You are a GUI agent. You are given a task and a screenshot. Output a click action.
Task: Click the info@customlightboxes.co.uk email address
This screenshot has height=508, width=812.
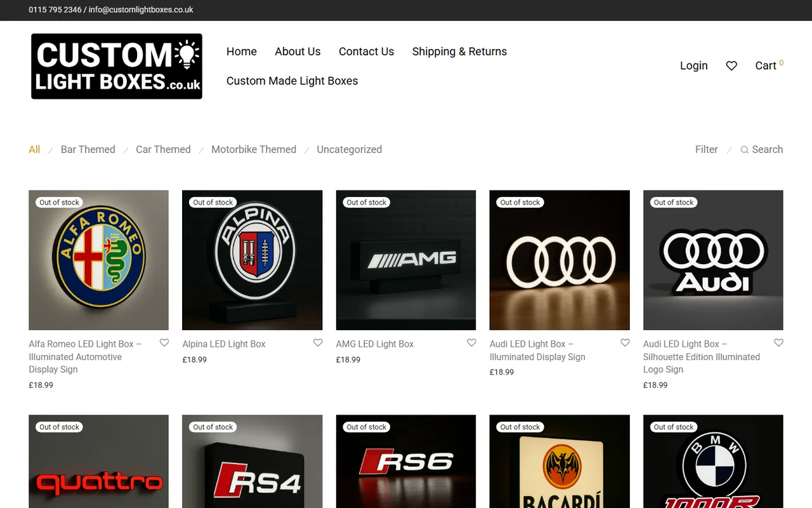coord(141,10)
